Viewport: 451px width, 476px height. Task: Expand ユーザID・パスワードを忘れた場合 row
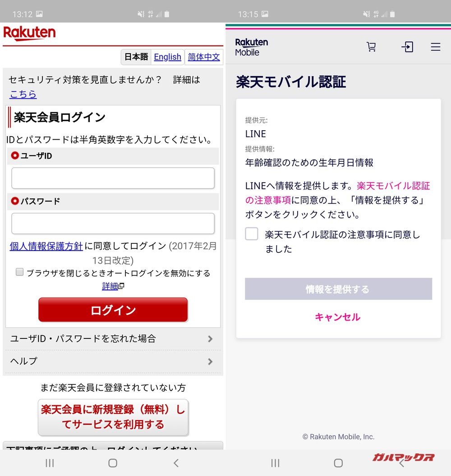[113, 339]
